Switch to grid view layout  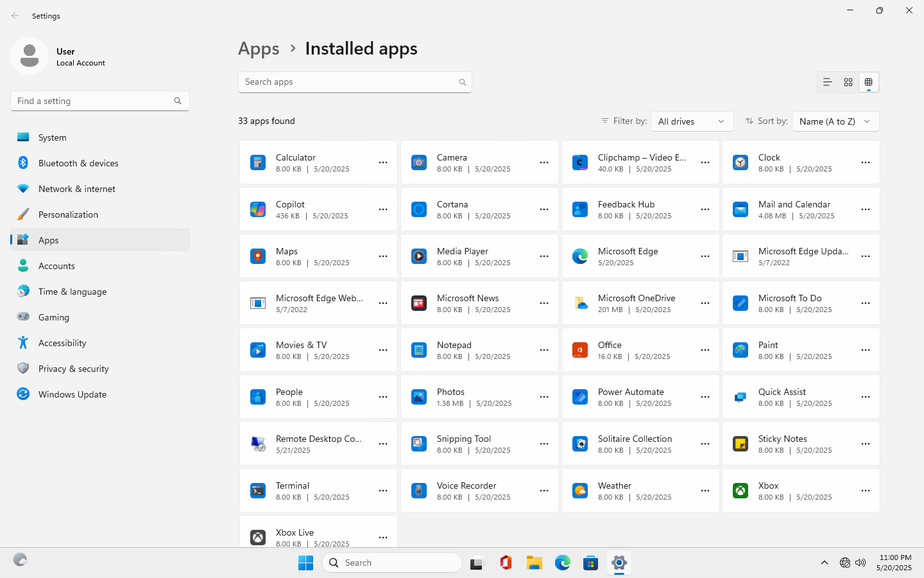pos(848,82)
